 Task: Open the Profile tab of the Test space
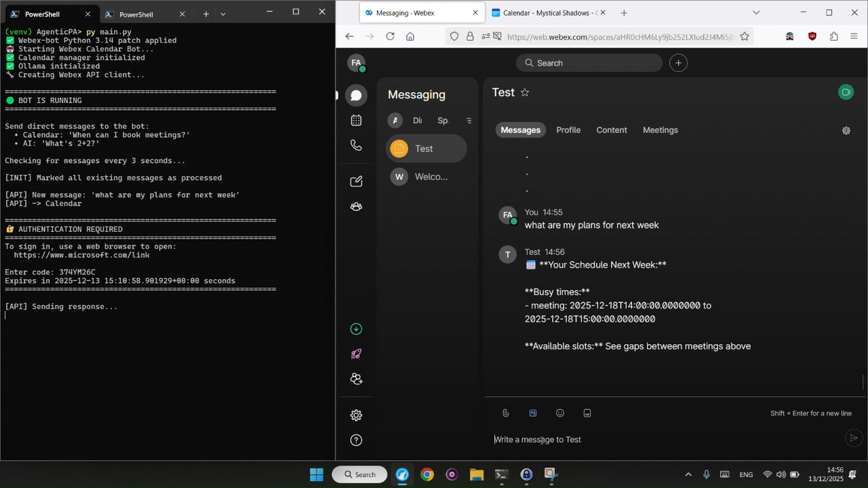(568, 130)
